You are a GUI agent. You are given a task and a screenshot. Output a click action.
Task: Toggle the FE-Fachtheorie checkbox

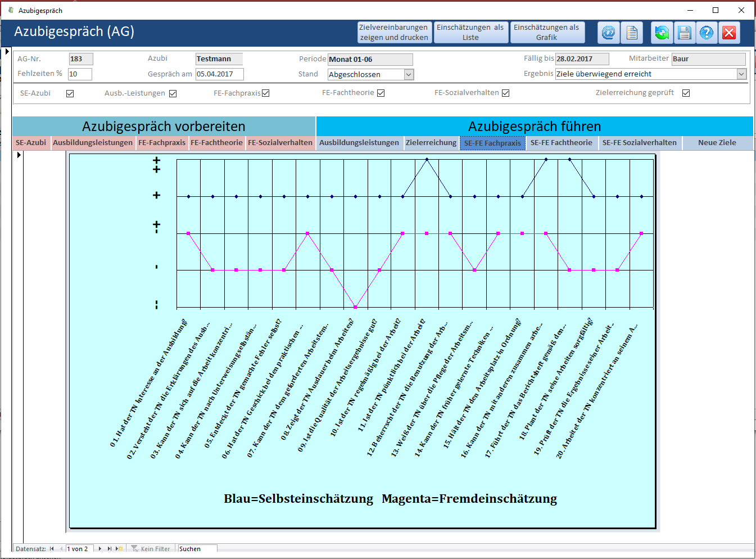tap(381, 93)
